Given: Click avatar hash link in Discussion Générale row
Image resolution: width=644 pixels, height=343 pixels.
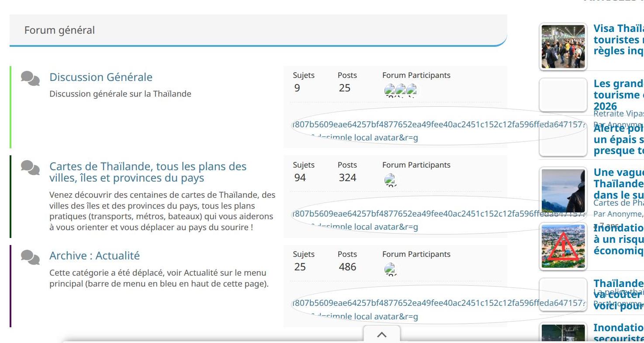Looking at the screenshot, I should (437, 124).
